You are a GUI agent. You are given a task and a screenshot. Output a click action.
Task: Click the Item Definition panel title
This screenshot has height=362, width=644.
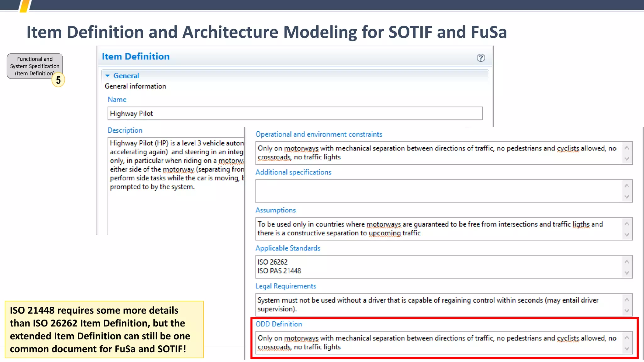pyautogui.click(x=136, y=57)
